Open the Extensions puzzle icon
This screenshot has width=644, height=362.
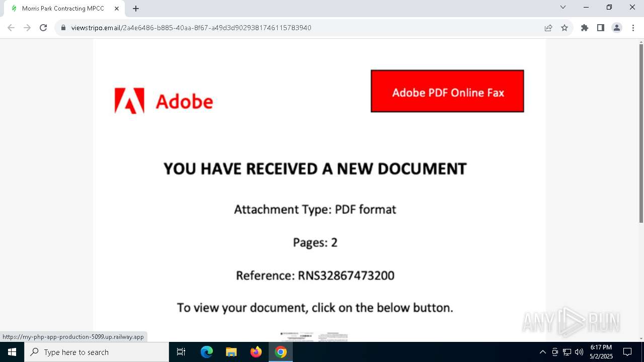[x=585, y=28]
